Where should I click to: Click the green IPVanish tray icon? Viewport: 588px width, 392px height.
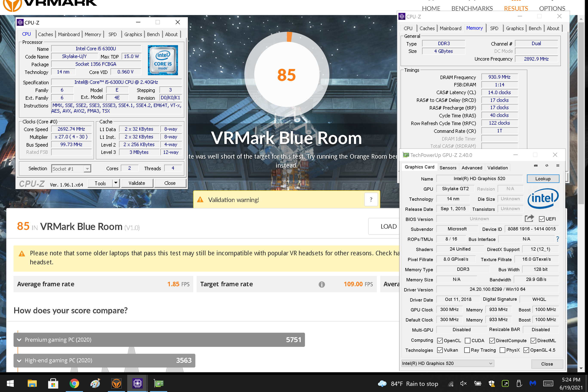[x=505, y=384]
